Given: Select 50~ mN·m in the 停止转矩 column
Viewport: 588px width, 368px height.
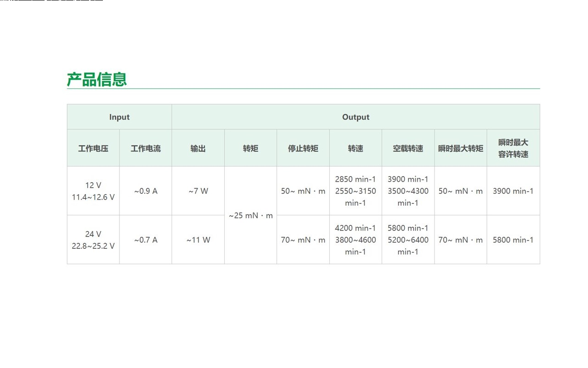Looking at the screenshot, I should (x=303, y=191).
